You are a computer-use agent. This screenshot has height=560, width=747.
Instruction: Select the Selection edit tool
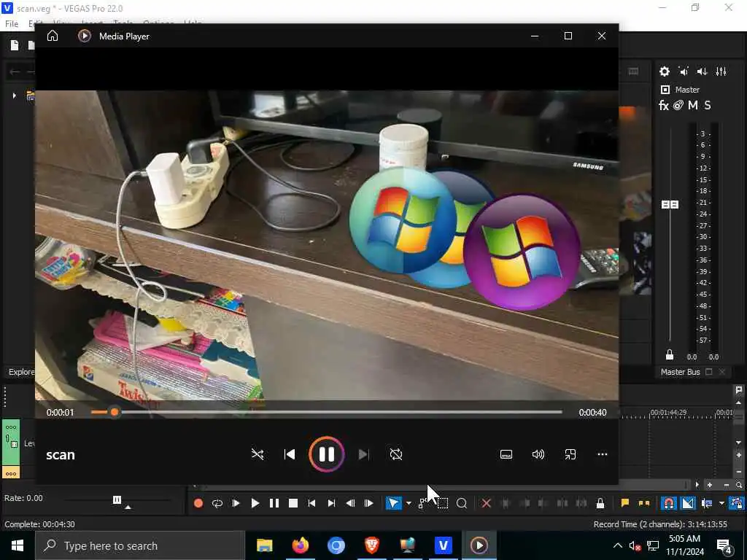click(443, 503)
